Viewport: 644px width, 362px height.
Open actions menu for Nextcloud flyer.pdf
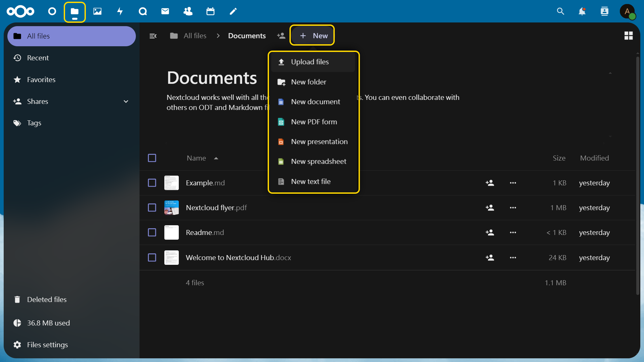point(513,208)
